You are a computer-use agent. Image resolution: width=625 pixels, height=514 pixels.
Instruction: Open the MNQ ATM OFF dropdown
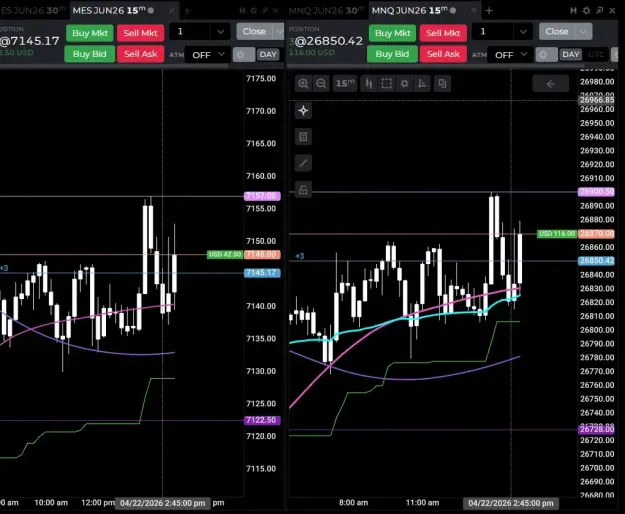pyautogui.click(x=511, y=55)
